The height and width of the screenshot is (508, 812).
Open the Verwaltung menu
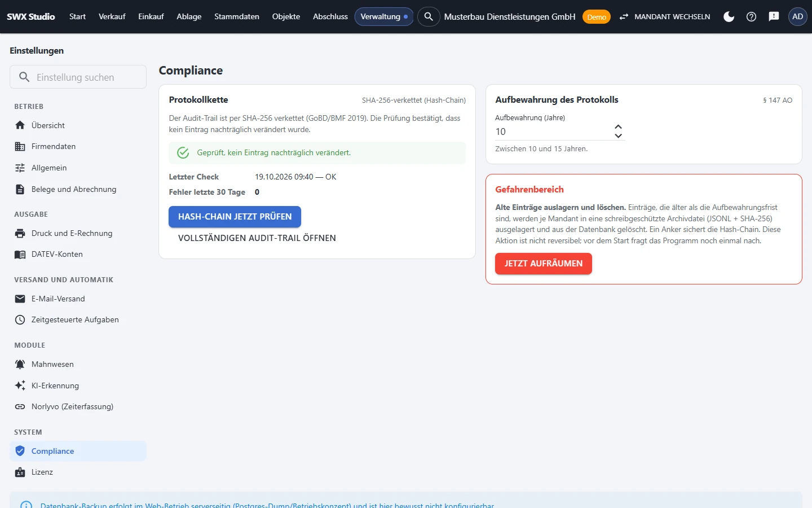click(383, 16)
